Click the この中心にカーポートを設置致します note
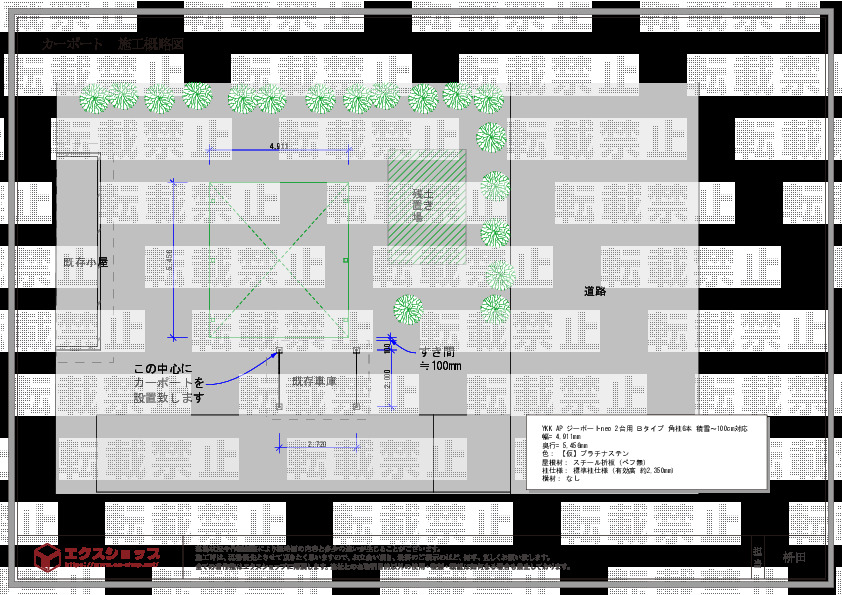The image size is (842, 595). point(168,383)
